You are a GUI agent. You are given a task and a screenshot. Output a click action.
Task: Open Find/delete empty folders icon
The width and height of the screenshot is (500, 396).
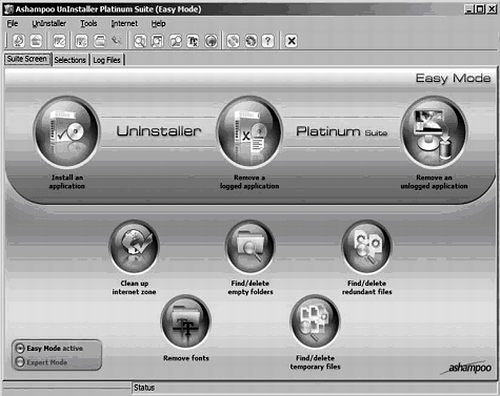click(x=250, y=247)
